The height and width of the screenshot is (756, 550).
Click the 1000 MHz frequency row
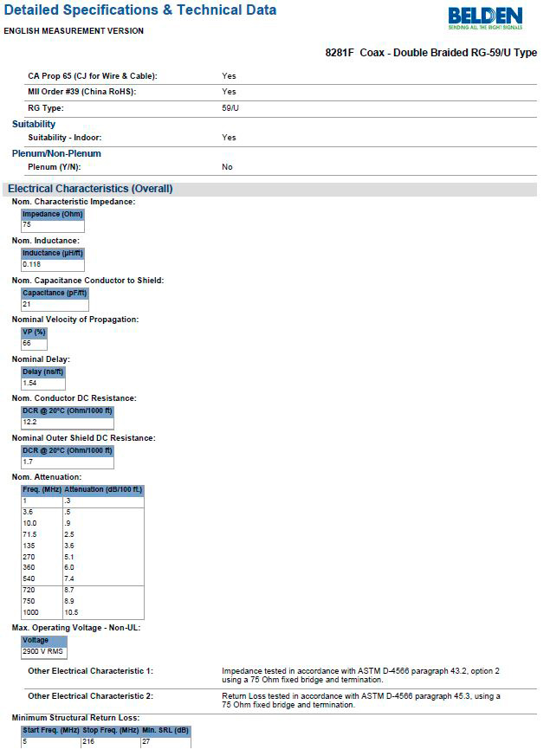click(30, 612)
